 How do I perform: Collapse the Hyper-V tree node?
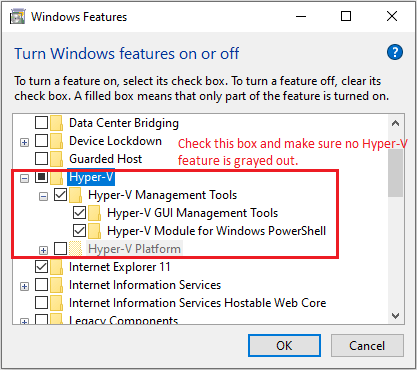[24, 179]
